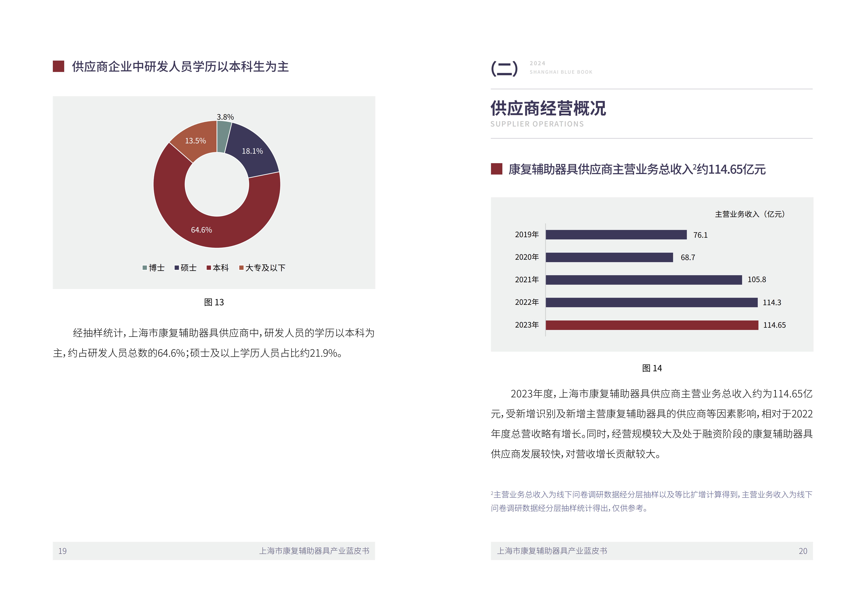Click the 2022年 bar in revenue chart
Image resolution: width=866 pixels, height=616 pixels.
click(x=652, y=302)
